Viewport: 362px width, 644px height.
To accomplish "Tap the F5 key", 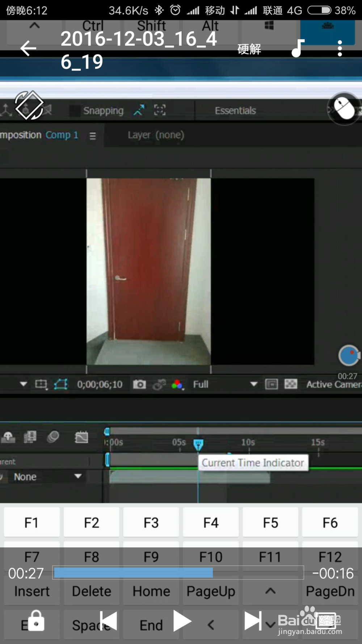I will 270,523.
